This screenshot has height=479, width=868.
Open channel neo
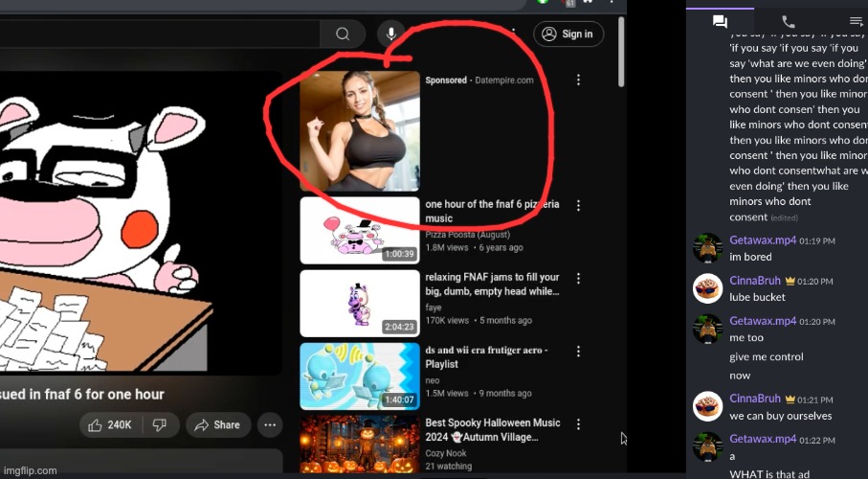pos(433,380)
